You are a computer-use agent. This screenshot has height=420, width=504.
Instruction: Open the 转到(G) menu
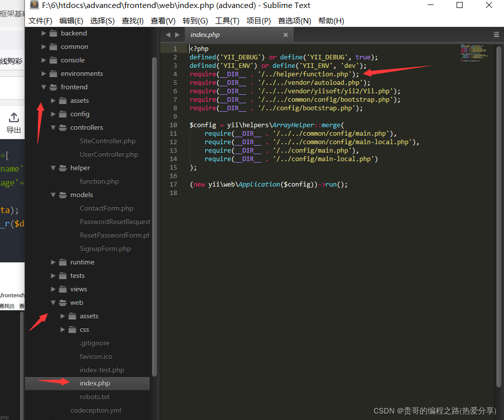(195, 21)
